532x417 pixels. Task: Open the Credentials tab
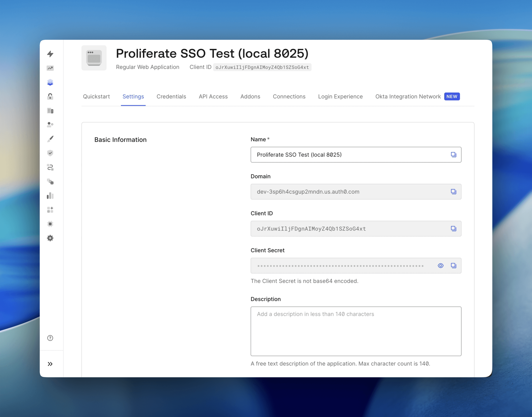click(x=171, y=97)
